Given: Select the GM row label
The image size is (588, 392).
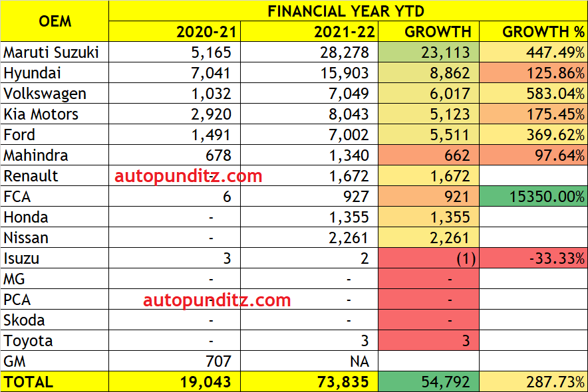Looking at the screenshot, I should (x=55, y=361).
